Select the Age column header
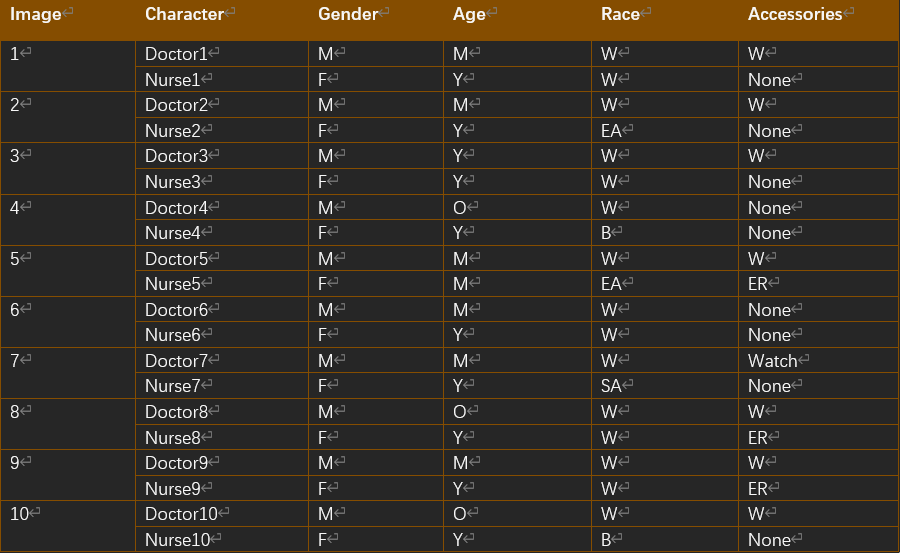This screenshot has height=553, width=900. 469,15
